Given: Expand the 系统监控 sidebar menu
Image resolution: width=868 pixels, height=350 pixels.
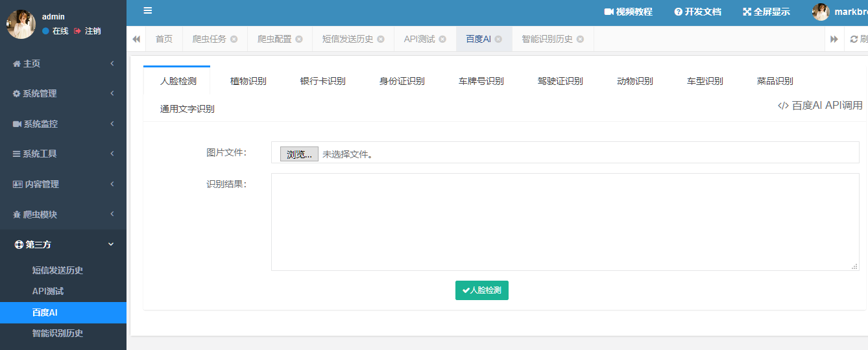Looking at the screenshot, I should 63,124.
